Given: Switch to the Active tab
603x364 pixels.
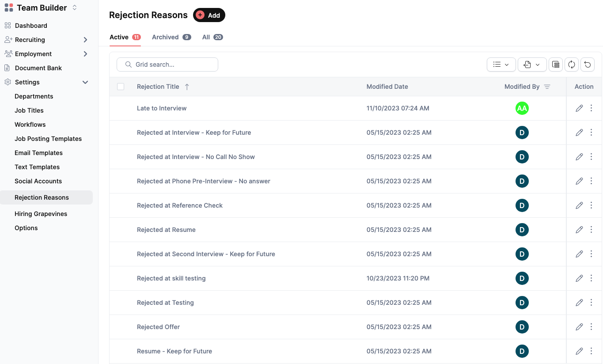Looking at the screenshot, I should (125, 37).
